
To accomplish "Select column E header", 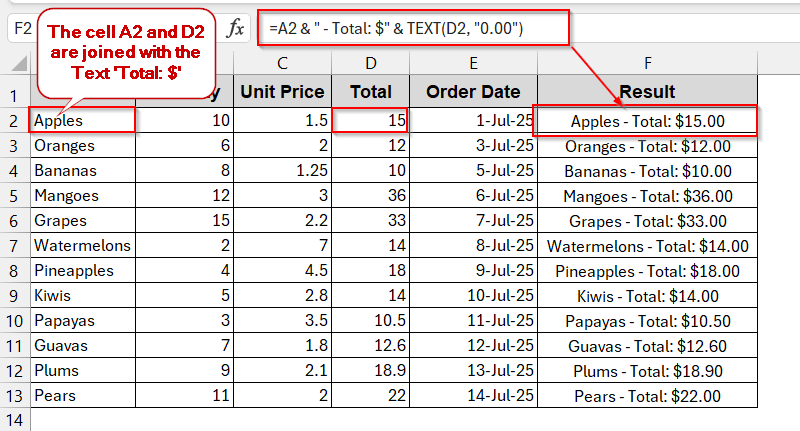I will (x=473, y=63).
